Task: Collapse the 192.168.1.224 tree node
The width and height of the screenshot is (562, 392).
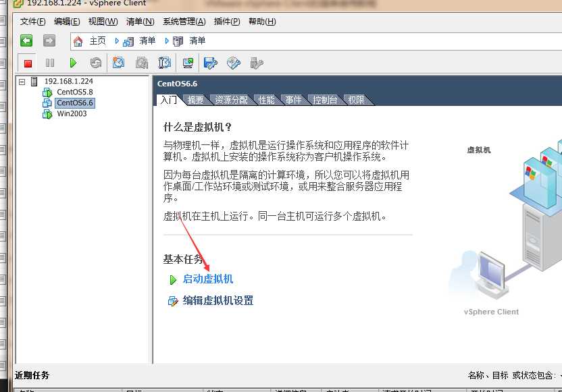Action: (x=22, y=82)
